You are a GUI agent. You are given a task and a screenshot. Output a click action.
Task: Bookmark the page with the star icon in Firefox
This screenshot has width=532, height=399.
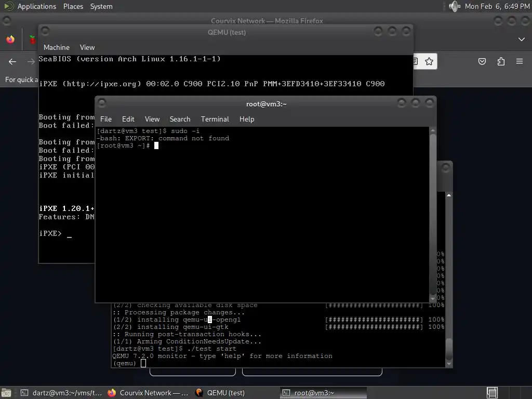point(429,61)
